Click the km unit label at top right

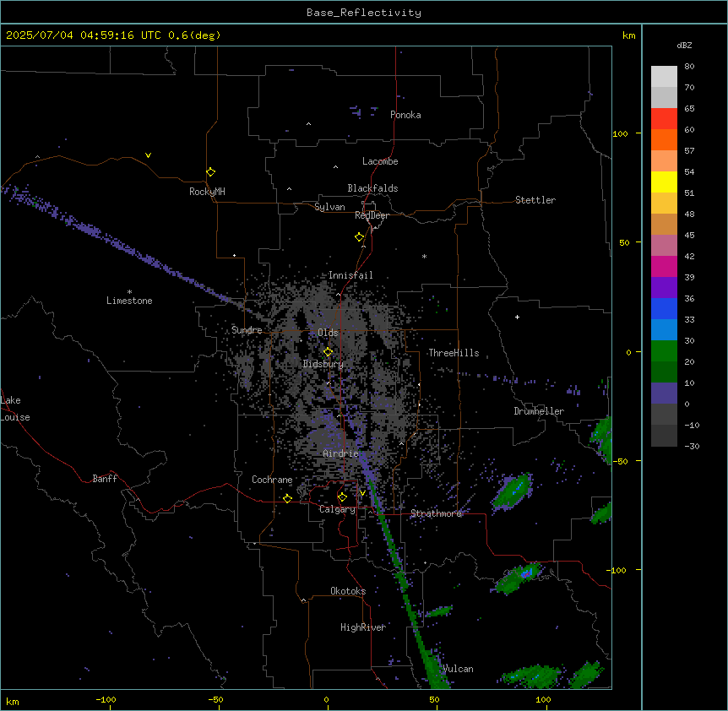click(x=628, y=35)
